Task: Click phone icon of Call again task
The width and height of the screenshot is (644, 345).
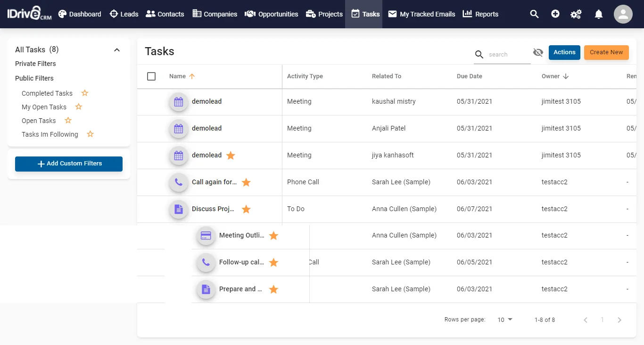Action: (179, 182)
